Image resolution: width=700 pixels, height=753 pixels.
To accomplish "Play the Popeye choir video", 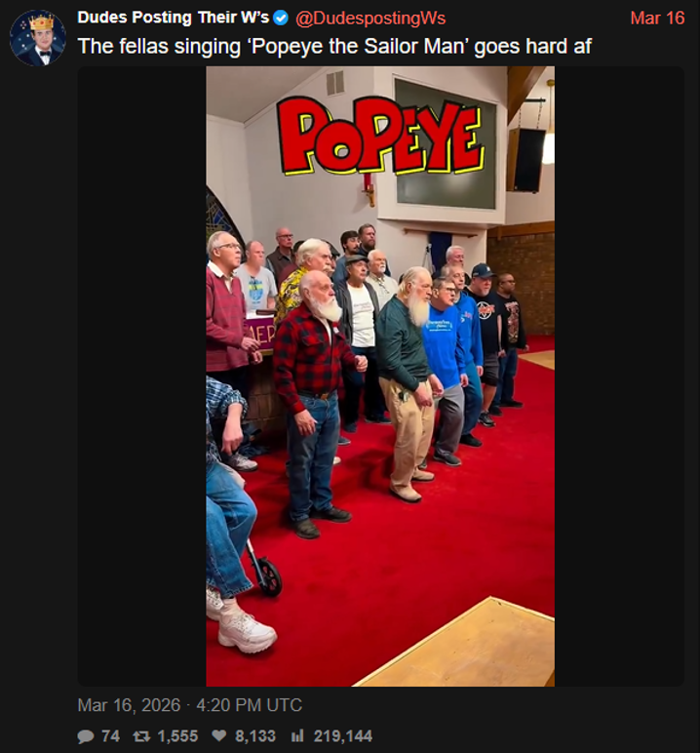I will [380, 376].
